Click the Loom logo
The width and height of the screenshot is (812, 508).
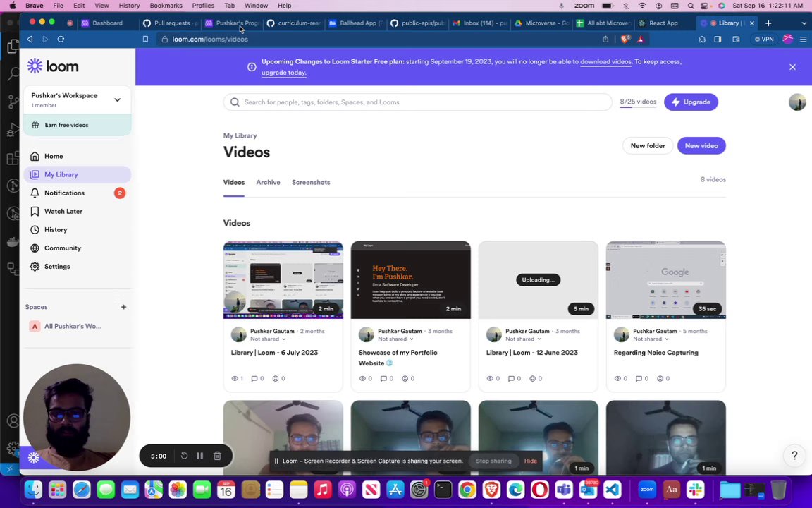click(53, 66)
